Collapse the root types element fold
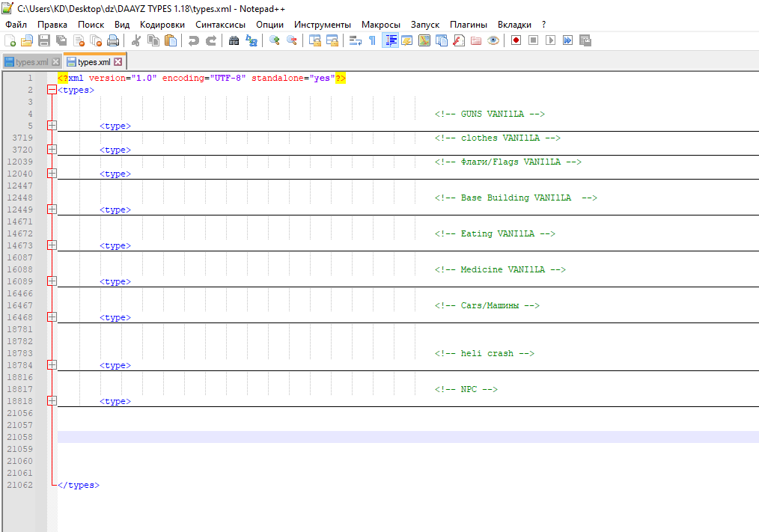The width and height of the screenshot is (759, 532). point(51,89)
